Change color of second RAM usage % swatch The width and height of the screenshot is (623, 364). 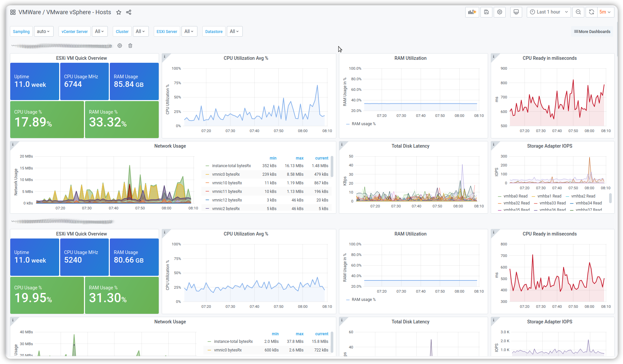coord(348,300)
